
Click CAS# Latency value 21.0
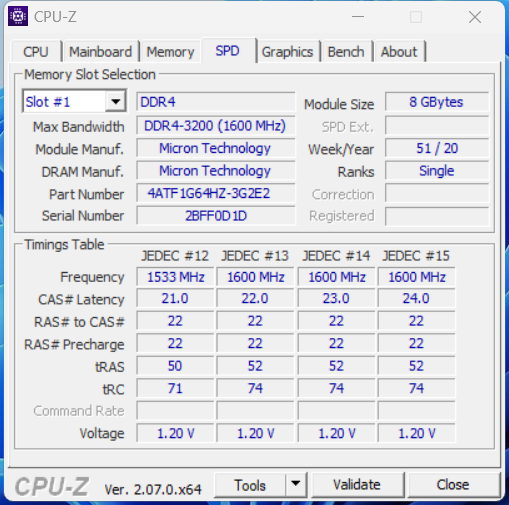[175, 299]
